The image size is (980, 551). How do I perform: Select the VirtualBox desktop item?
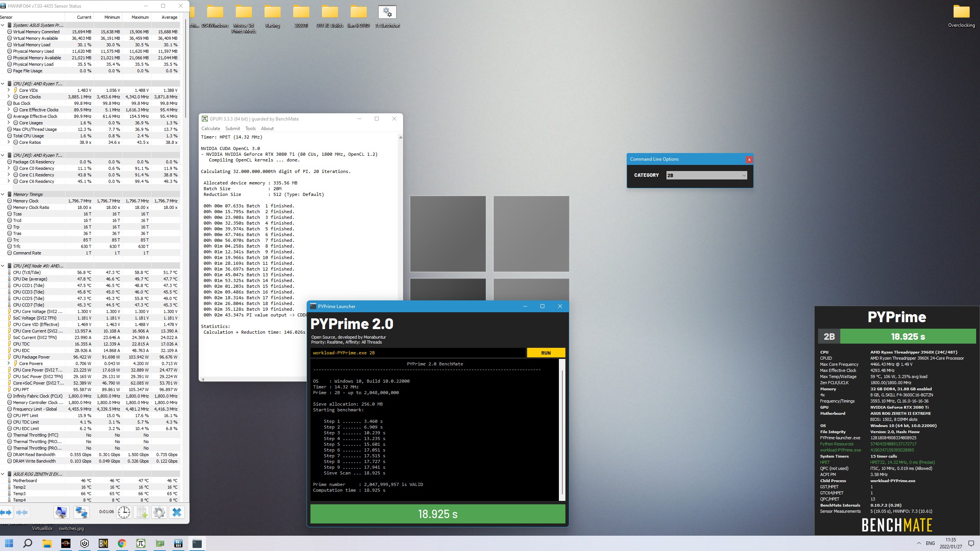pyautogui.click(x=42, y=528)
